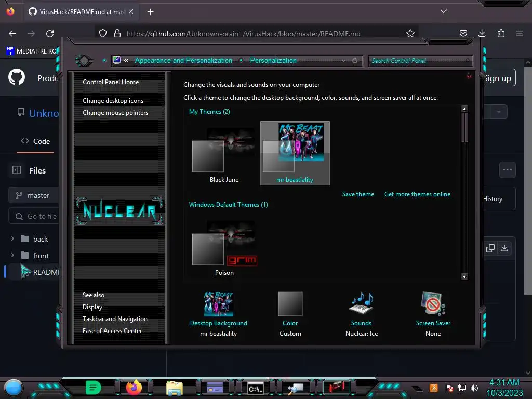Click Firefox back arrow button

(12, 34)
